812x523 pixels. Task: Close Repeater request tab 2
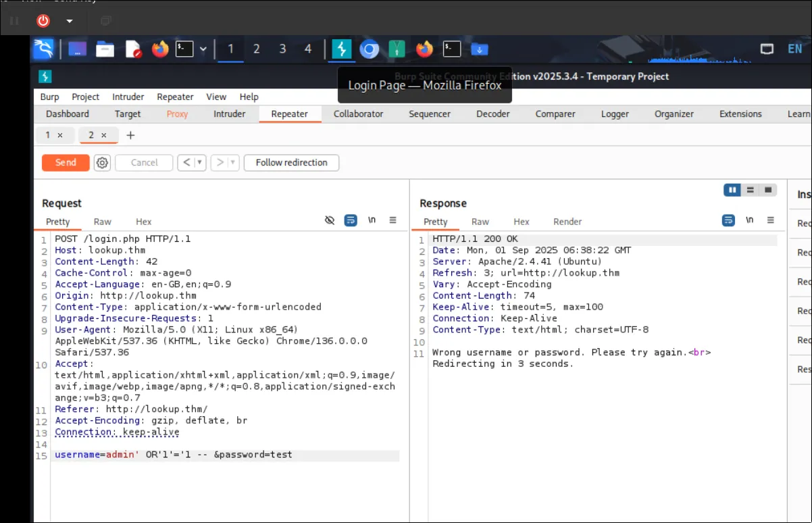coord(104,135)
